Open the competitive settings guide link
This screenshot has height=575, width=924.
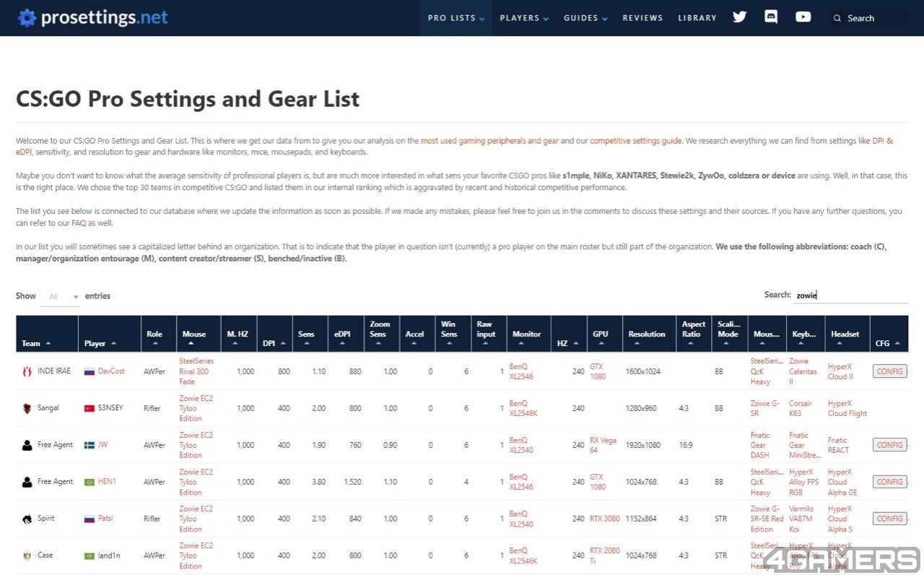coord(636,141)
